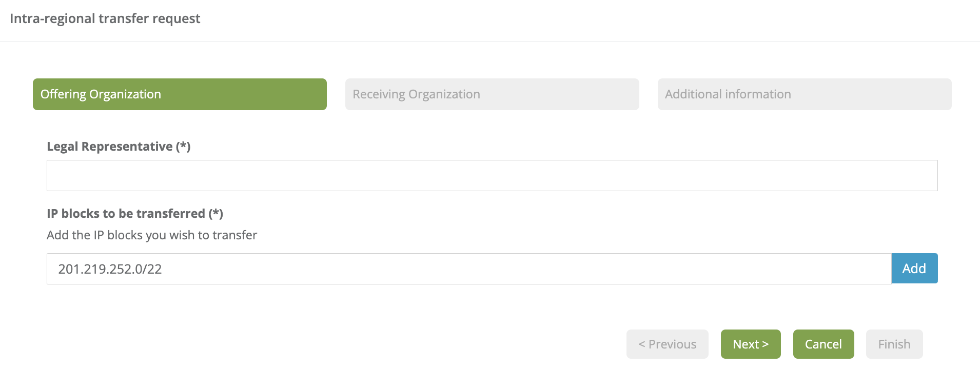This screenshot has width=980, height=370.
Task: Cancel the transfer request
Action: click(823, 344)
